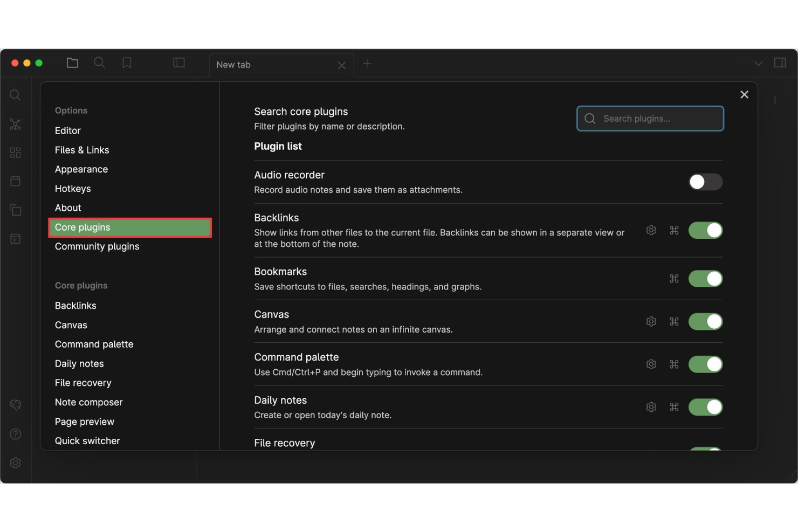Click the Canvas hotkey command icon
This screenshot has width=798, height=532.
673,321
